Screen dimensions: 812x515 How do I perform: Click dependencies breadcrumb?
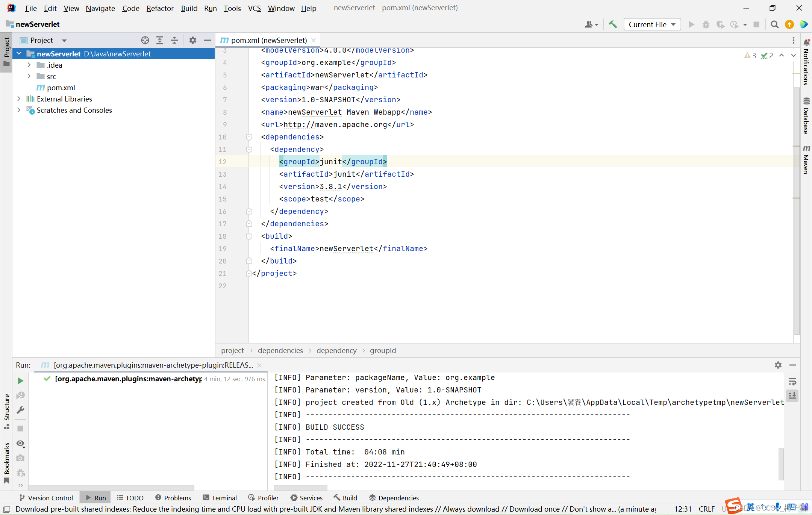pyautogui.click(x=280, y=350)
